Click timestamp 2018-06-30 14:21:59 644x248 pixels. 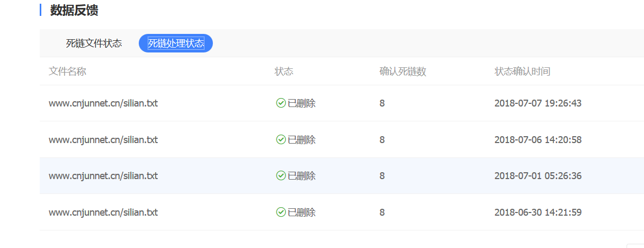tap(538, 212)
